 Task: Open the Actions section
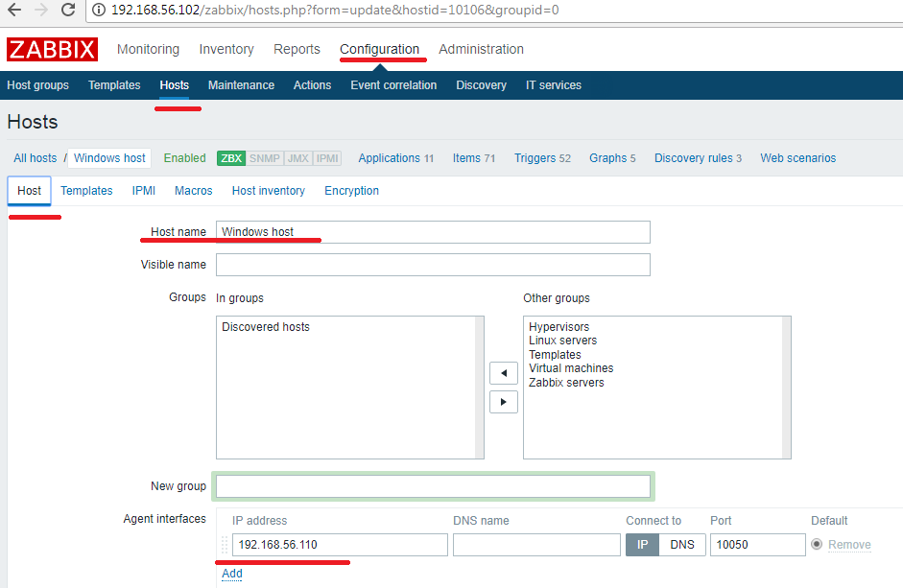(312, 85)
